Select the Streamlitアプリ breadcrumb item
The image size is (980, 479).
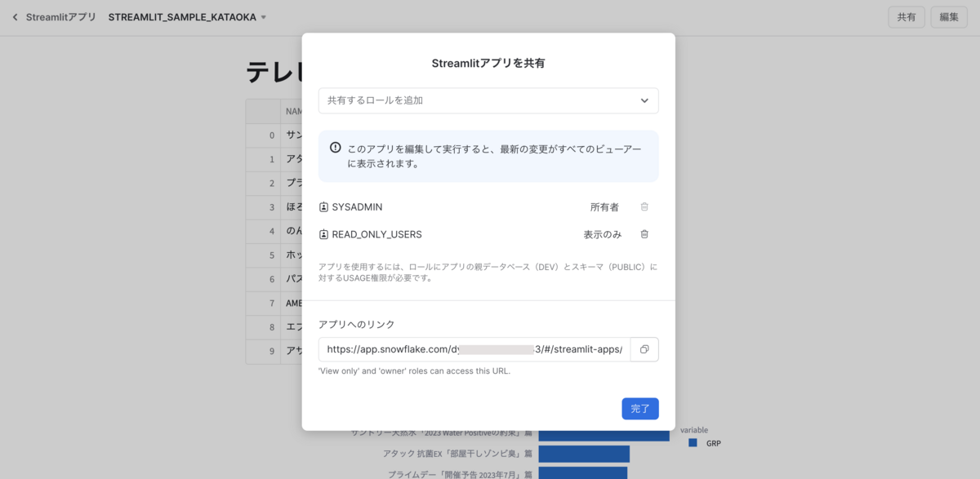coord(59,16)
